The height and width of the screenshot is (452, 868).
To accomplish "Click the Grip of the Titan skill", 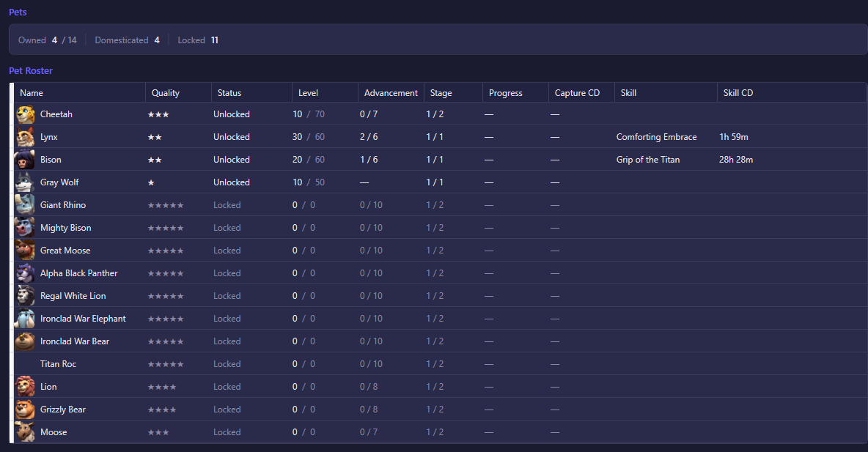I will pos(647,159).
